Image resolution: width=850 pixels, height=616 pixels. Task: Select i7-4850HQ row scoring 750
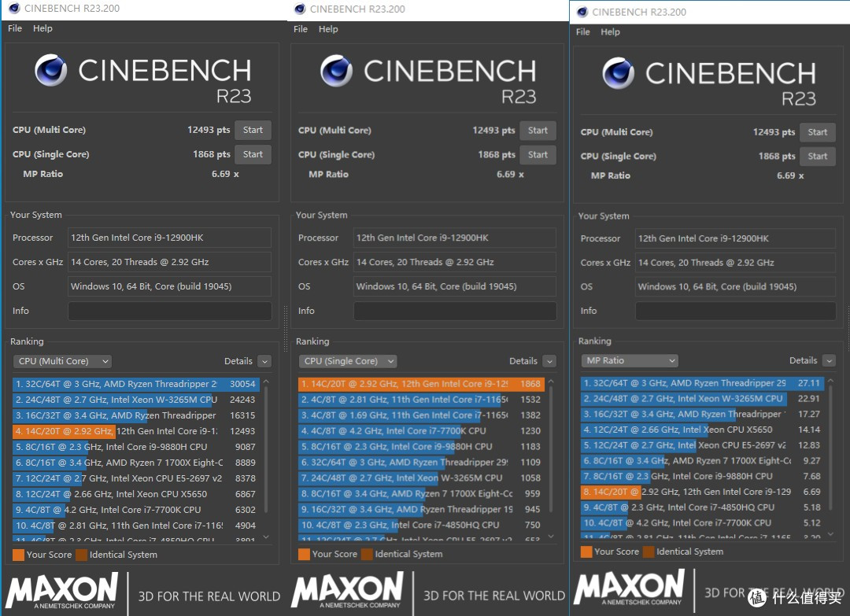tap(420, 525)
